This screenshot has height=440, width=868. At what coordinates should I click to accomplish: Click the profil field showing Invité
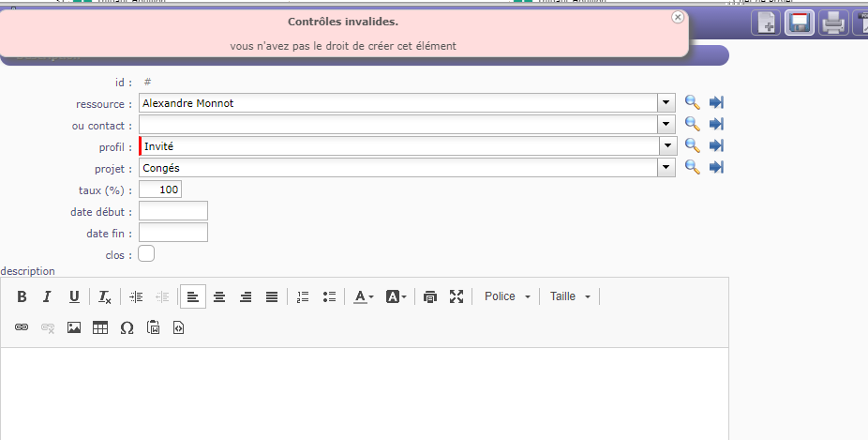click(399, 145)
